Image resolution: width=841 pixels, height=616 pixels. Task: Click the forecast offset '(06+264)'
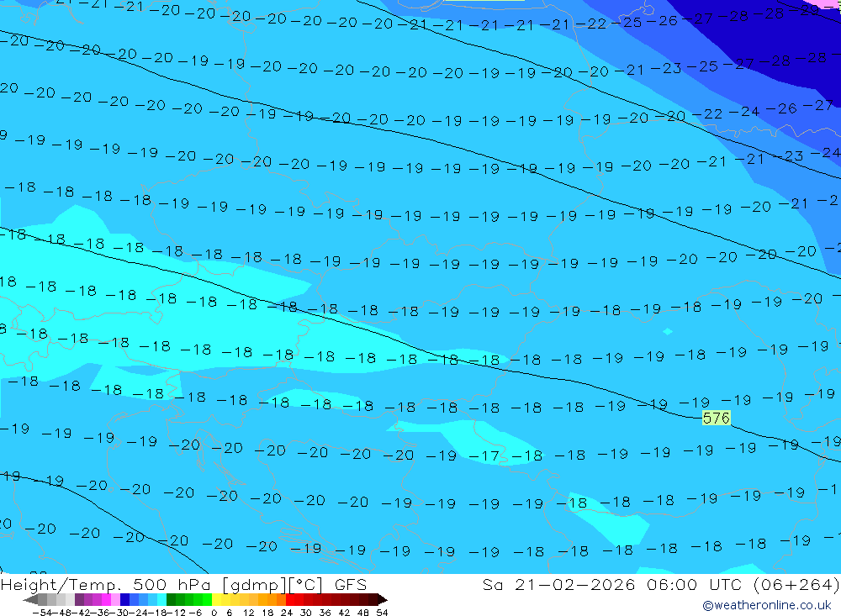[796, 584]
